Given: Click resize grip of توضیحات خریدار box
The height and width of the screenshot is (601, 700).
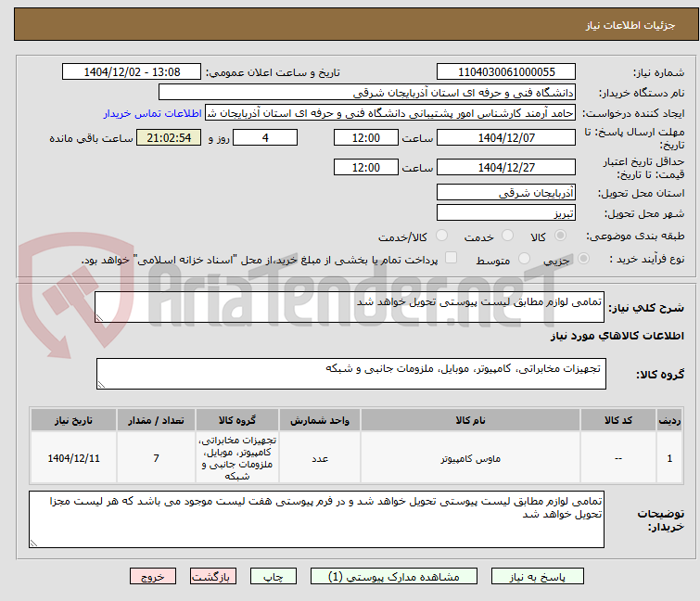Looking at the screenshot, I should 33,543.
